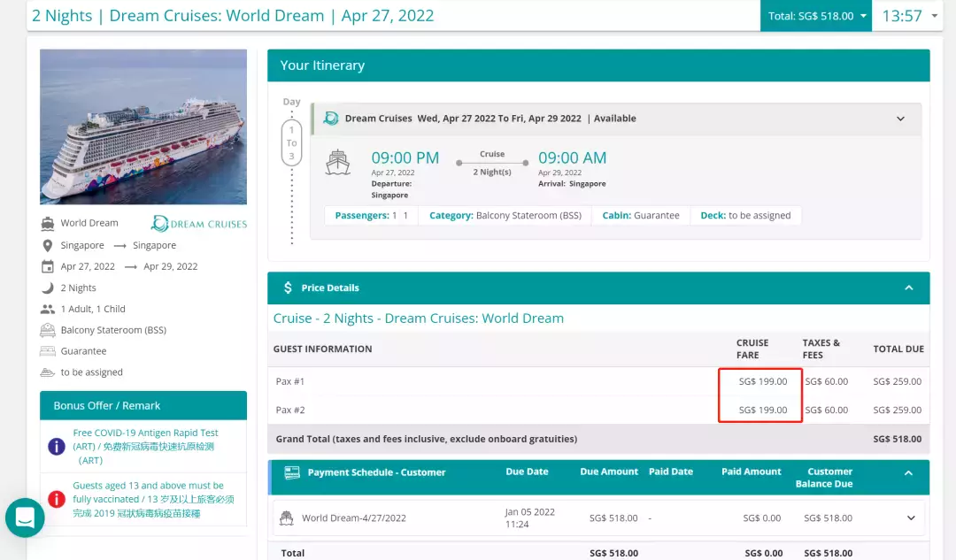Collapse the Price Details section
This screenshot has width=956, height=560.
click(x=908, y=288)
